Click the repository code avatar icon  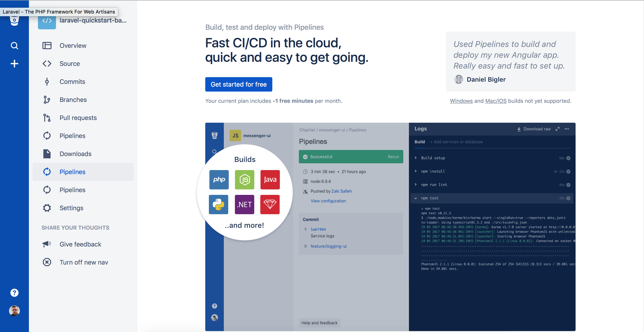pyautogui.click(x=47, y=21)
